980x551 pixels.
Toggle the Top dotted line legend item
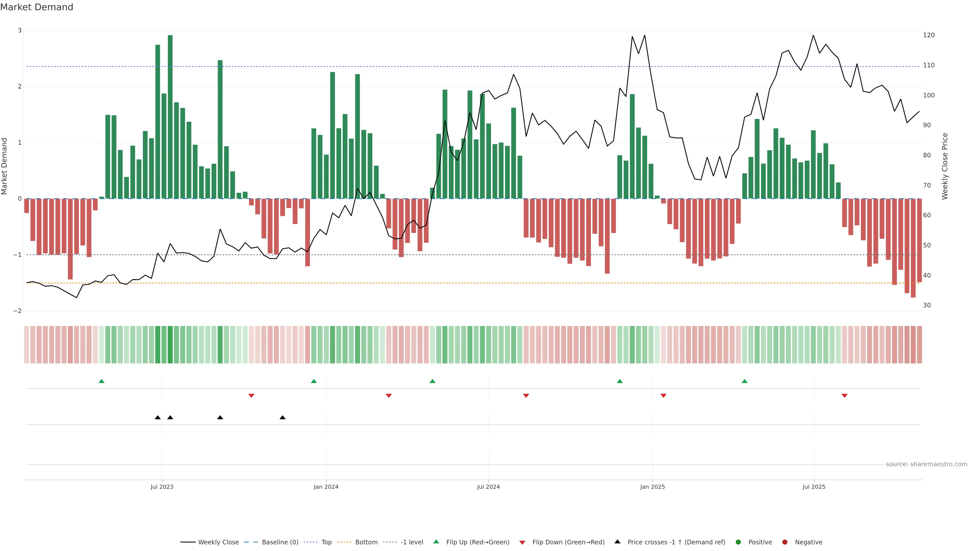tap(326, 542)
